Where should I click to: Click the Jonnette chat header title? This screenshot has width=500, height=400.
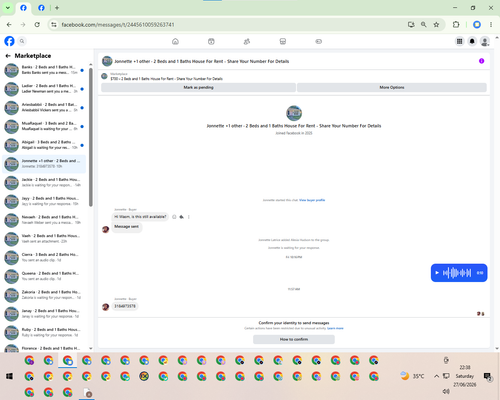202,61
